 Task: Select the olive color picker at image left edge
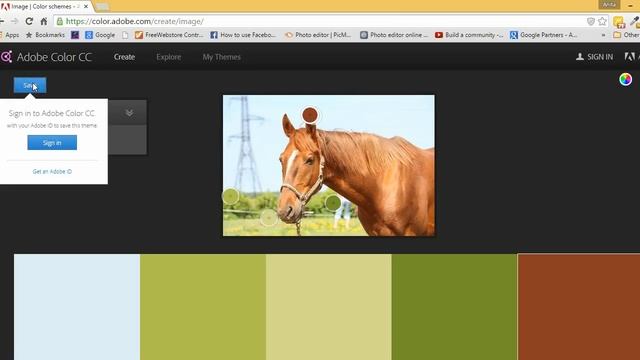231,196
